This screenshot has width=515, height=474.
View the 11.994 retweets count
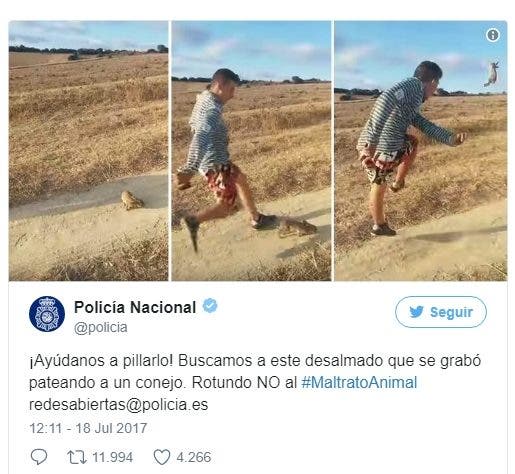(x=112, y=457)
